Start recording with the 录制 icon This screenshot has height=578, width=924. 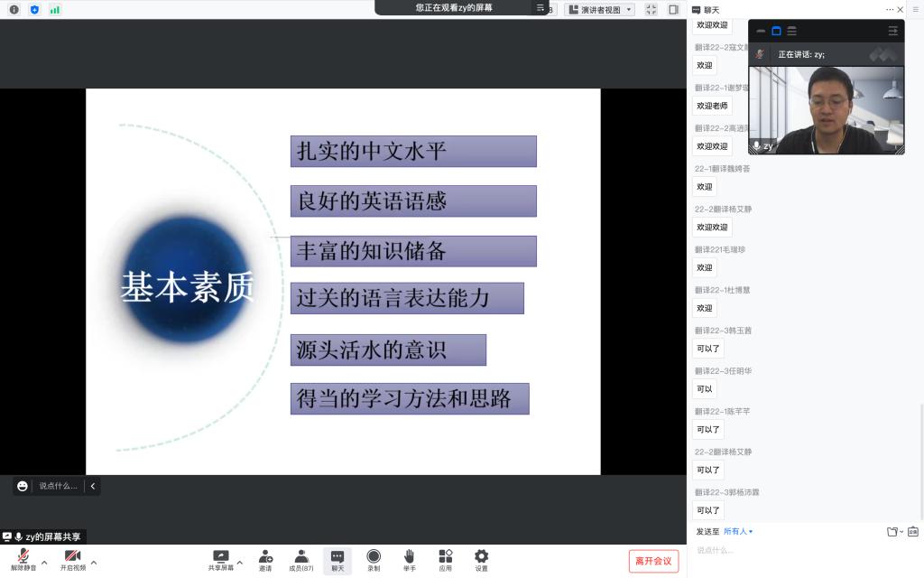click(374, 559)
